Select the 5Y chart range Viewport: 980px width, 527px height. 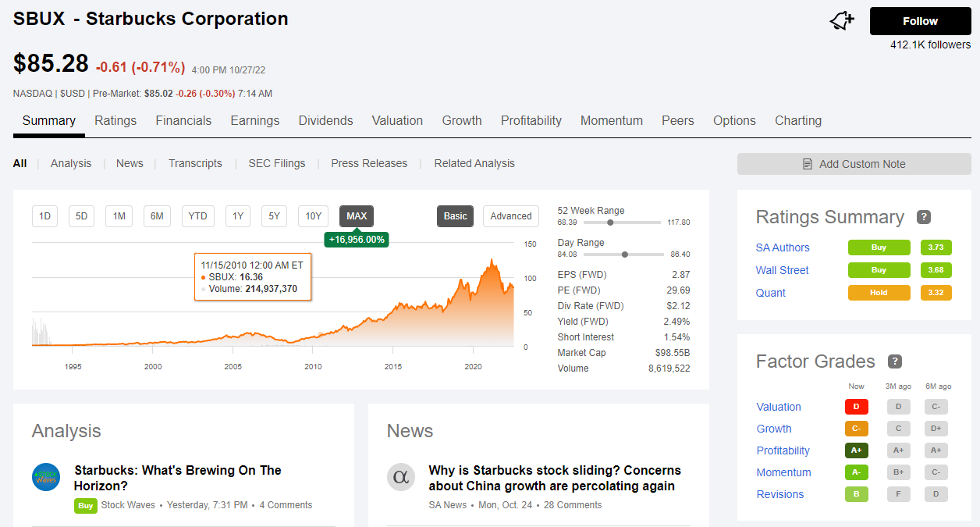coord(274,216)
